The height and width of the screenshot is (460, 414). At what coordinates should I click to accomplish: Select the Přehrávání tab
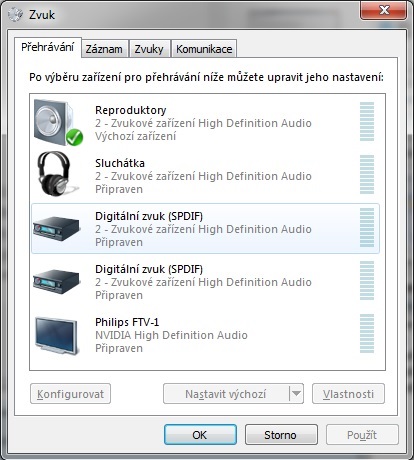[48, 47]
